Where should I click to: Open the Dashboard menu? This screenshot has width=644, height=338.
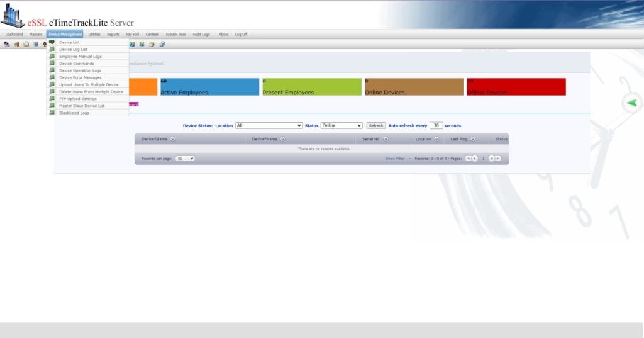[14, 34]
